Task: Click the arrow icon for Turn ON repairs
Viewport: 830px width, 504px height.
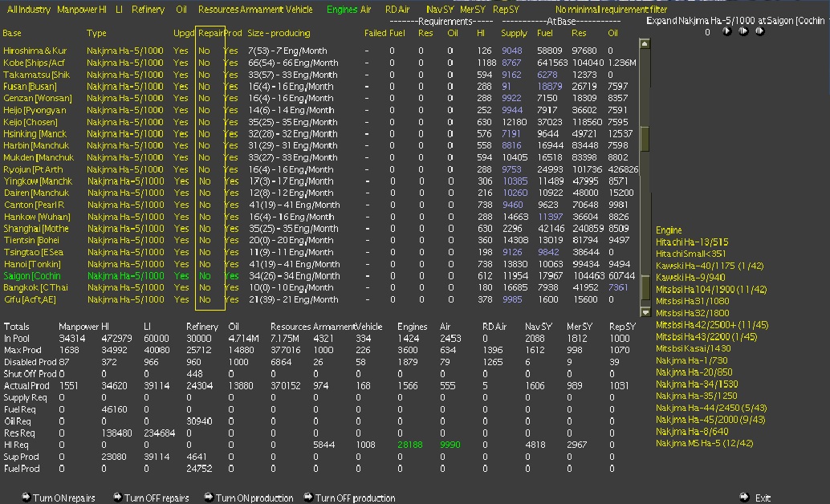Action: coord(26,497)
